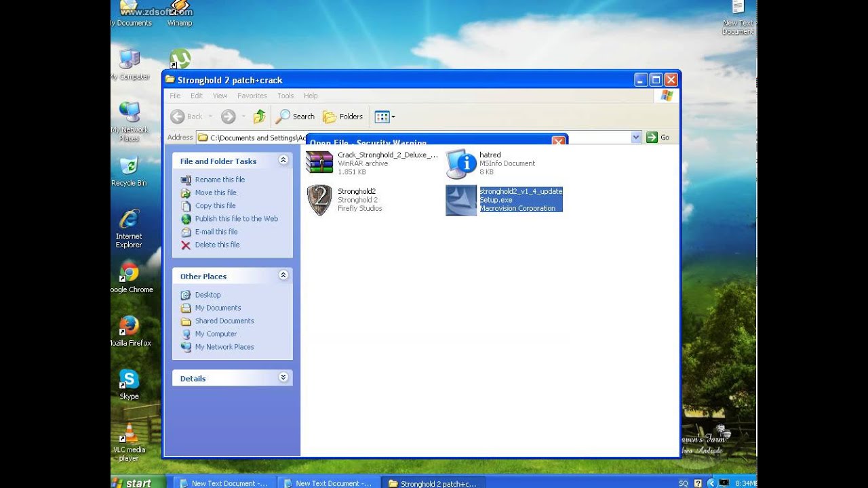Open Shared Documents in Other Places
The image size is (868, 488).
224,321
